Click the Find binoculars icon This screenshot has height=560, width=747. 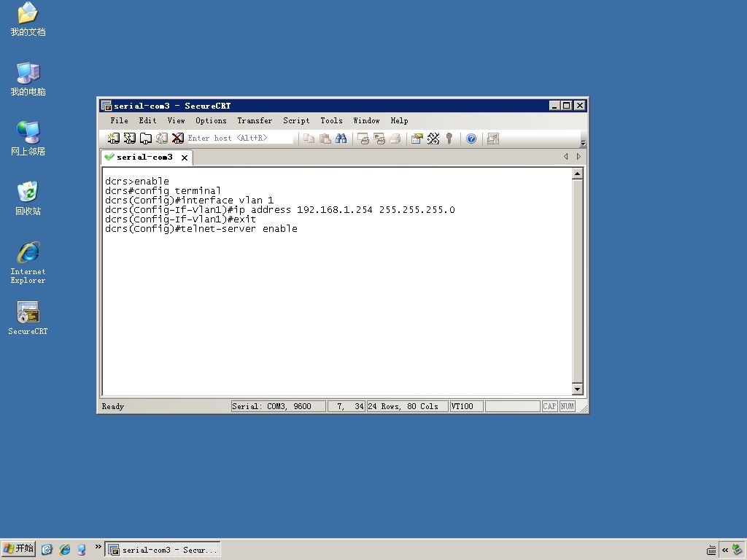point(341,139)
